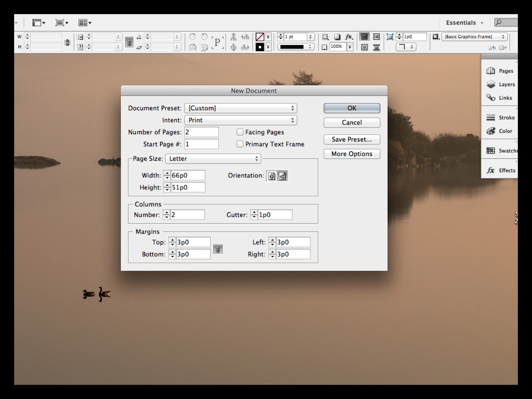Viewport: 532px width, 399px height.
Task: Click OK in New Document dialog
Action: tap(352, 108)
